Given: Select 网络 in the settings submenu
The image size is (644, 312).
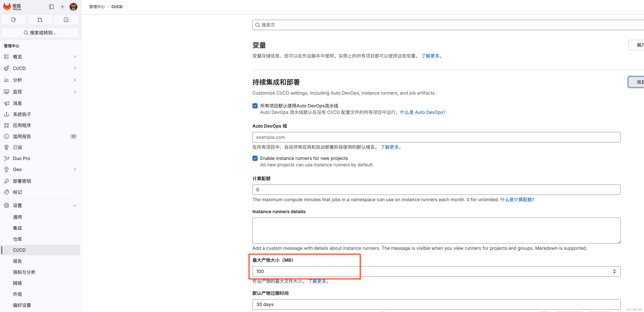Looking at the screenshot, I should [17, 283].
